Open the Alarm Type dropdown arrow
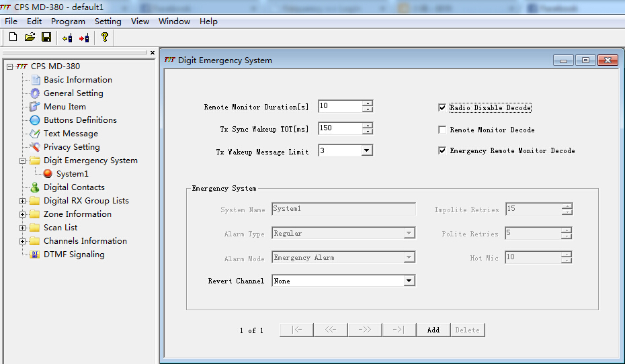Viewport: 625px width, 364px height. click(409, 233)
